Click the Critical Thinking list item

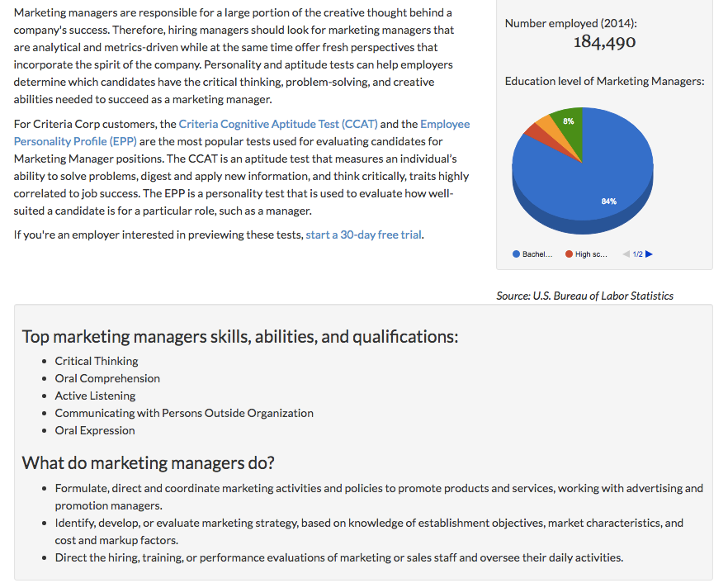97,361
